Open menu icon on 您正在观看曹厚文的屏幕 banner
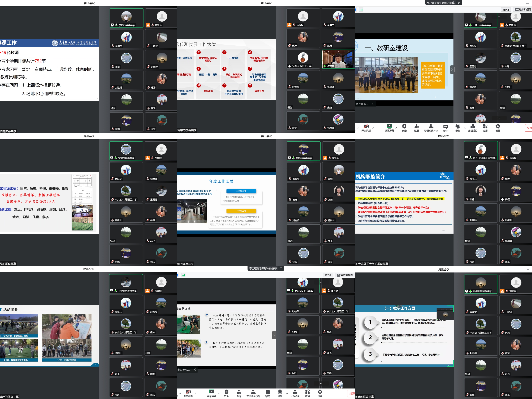This screenshot has height=399, width=532. 281,268
